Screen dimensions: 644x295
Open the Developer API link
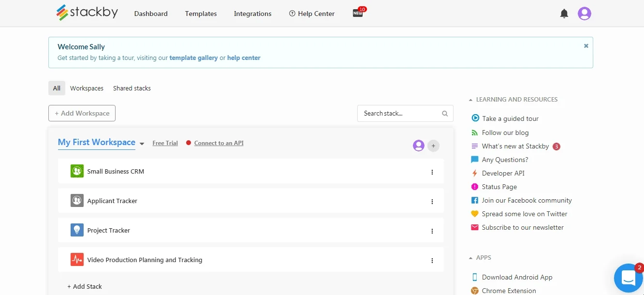coord(503,173)
